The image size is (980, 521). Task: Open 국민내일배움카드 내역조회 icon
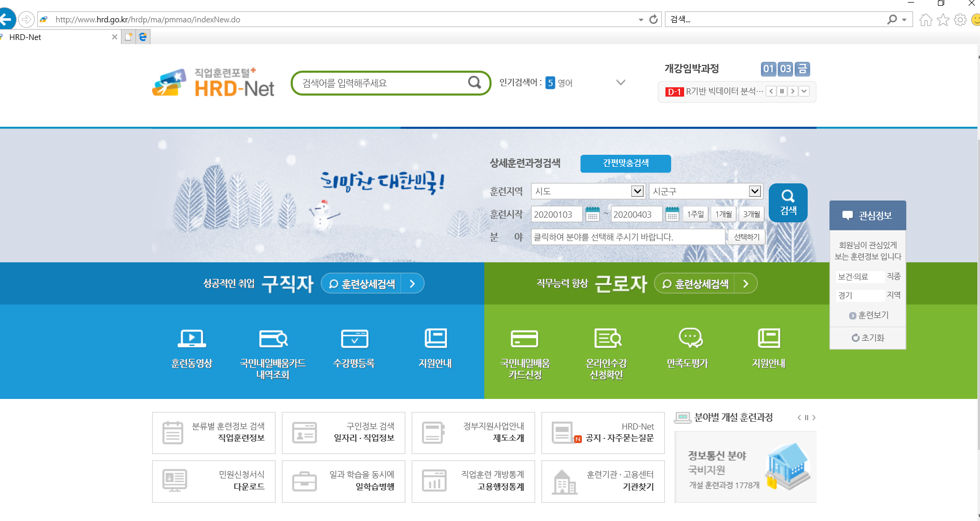coord(273,339)
